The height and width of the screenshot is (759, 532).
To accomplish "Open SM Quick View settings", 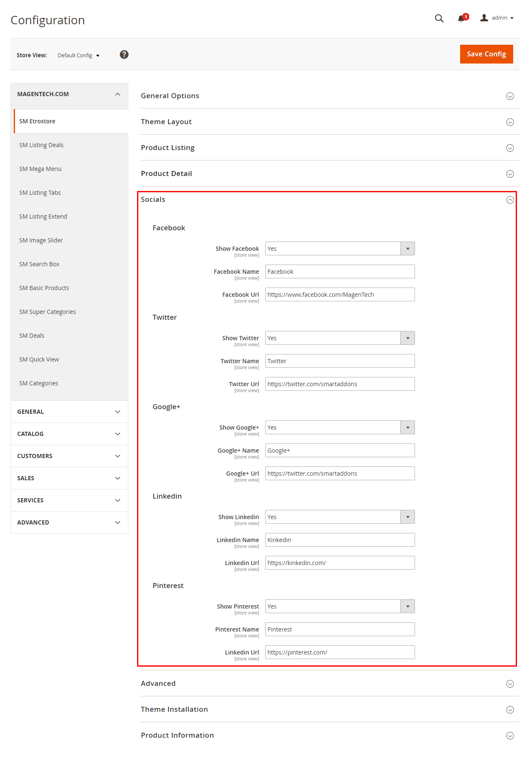I will click(x=39, y=359).
